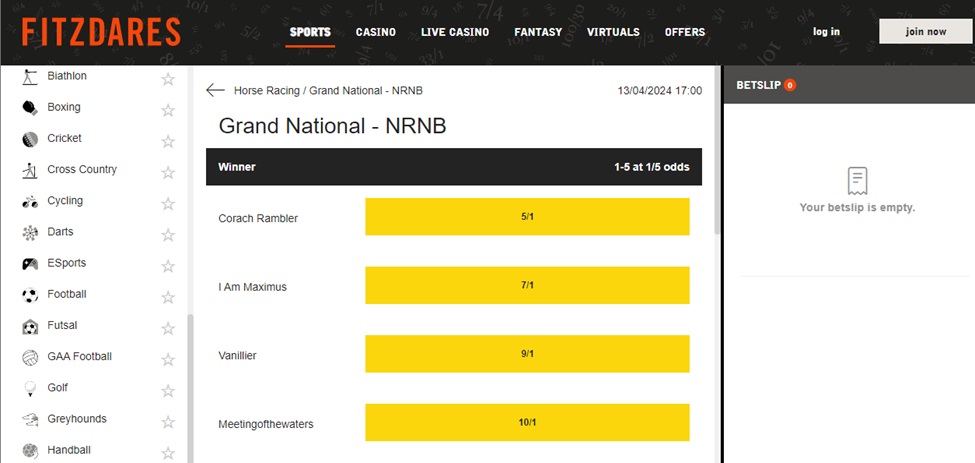Pick I Am Maximus 7/1 odds

[x=527, y=286]
